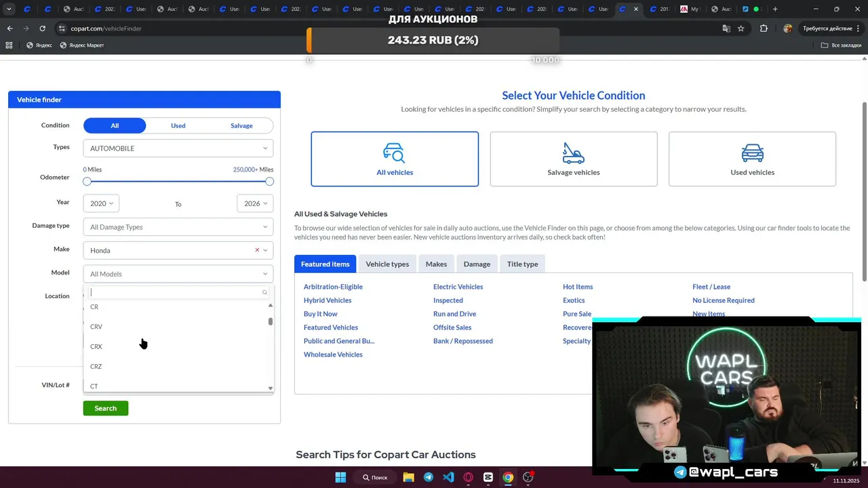This screenshot has width=868, height=488.
Task: Select the Salvage vehicles card
Action: [574, 159]
